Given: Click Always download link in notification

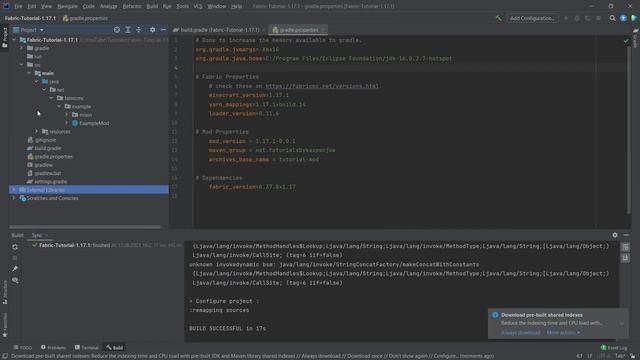Looking at the screenshot, I should 520,333.
